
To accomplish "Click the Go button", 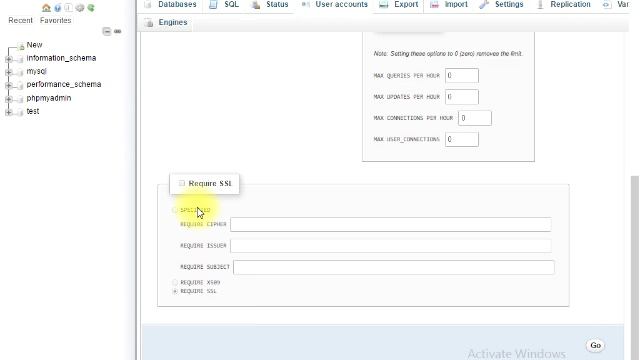I will pos(596,345).
